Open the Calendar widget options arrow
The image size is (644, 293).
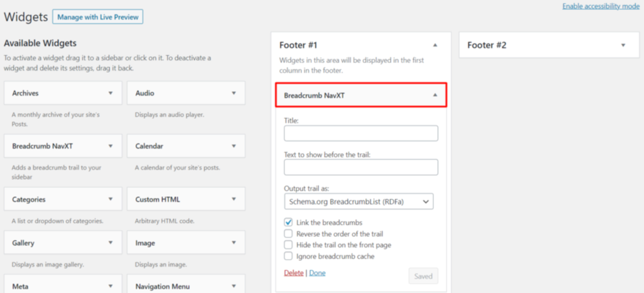(234, 146)
